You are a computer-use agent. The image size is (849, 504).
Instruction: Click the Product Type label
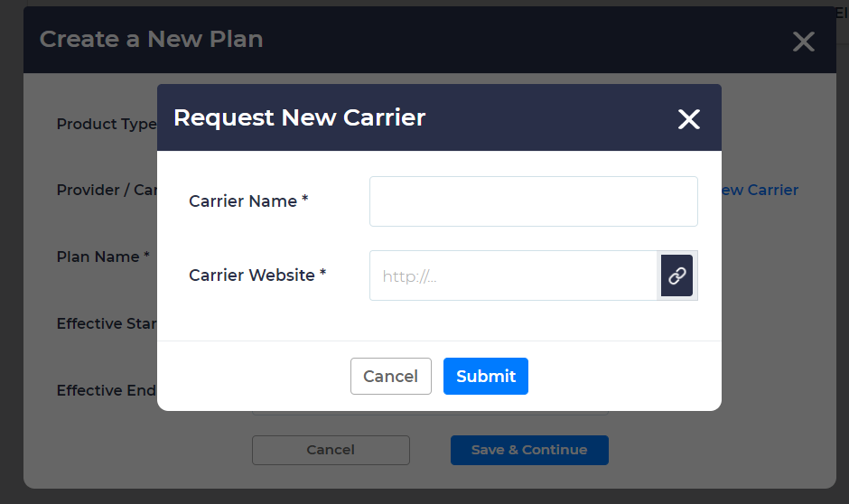coord(107,125)
